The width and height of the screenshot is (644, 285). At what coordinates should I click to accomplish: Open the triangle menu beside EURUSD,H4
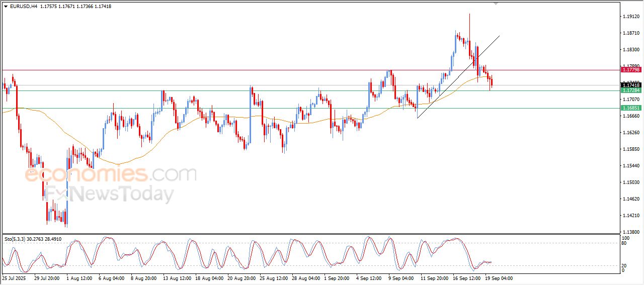[6, 6]
